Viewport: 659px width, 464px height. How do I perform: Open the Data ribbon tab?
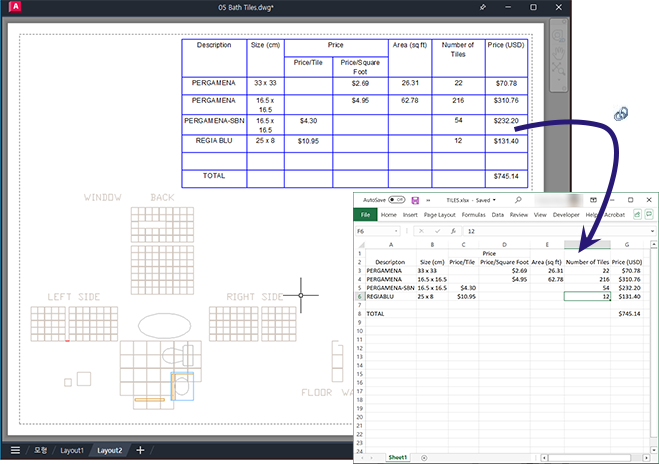498,215
